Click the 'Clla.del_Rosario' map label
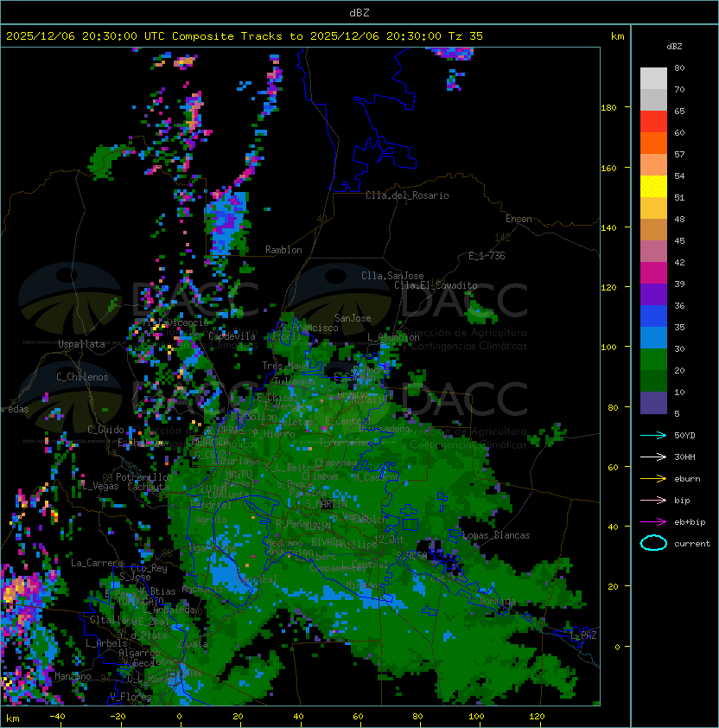This screenshot has height=728, width=719. coord(407,195)
